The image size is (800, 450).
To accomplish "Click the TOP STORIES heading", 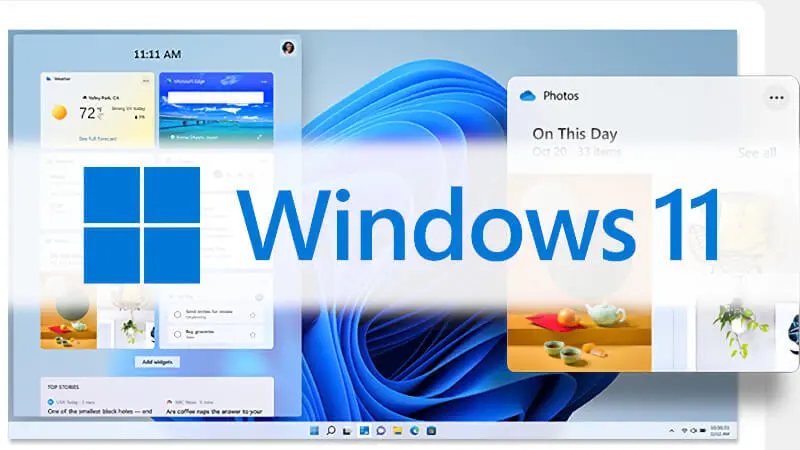I will click(63, 387).
